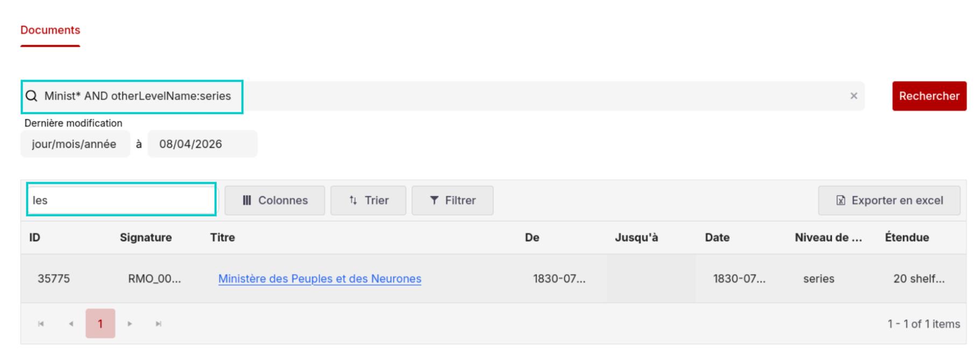The width and height of the screenshot is (980, 359).
Task: Go to previous page arrow
Action: click(x=71, y=324)
